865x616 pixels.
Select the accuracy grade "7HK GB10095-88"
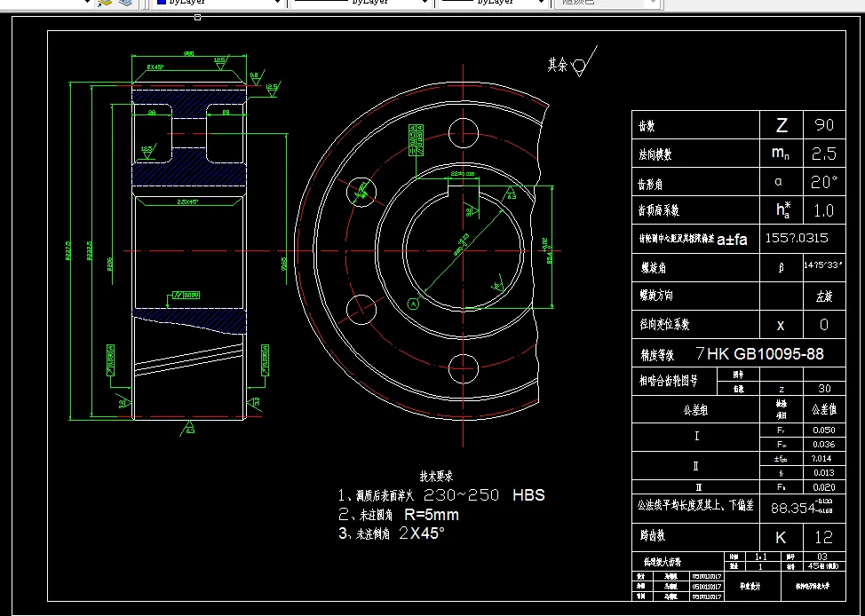pyautogui.click(x=760, y=353)
